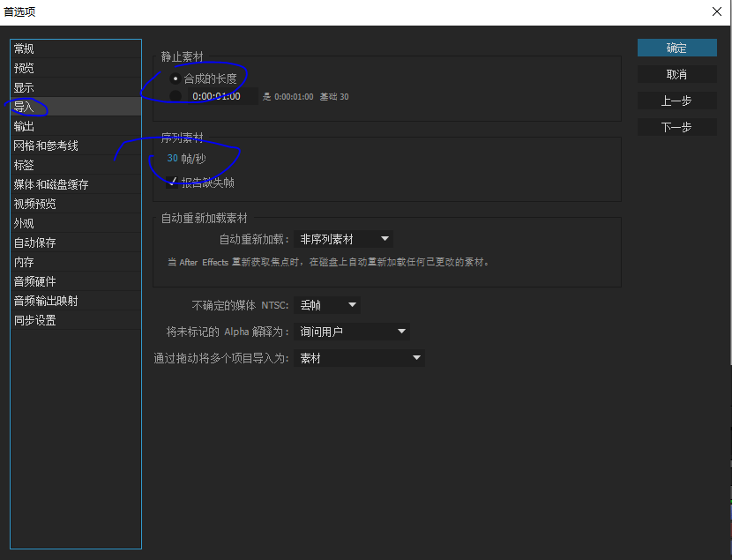Click the 取消 button

click(x=677, y=74)
